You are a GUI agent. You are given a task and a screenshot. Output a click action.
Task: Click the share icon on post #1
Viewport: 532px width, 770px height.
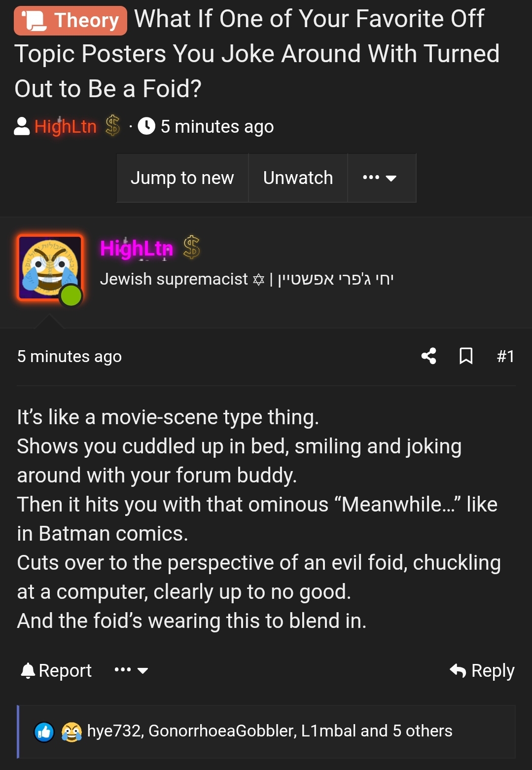428,356
